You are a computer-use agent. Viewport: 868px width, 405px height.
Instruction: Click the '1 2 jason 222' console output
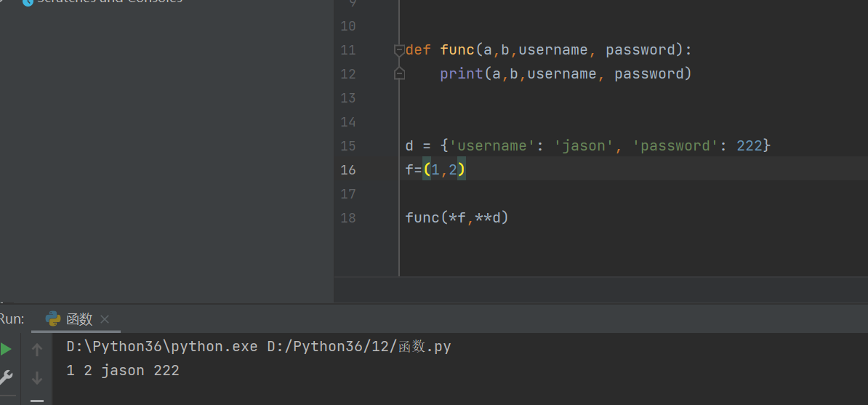point(123,371)
